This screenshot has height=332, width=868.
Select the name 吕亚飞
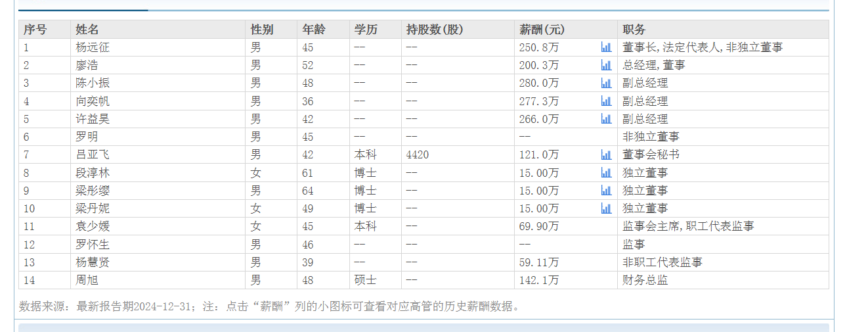93,154
